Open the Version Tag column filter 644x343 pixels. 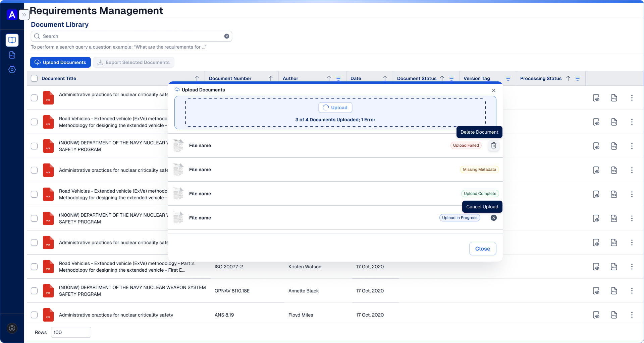pos(508,78)
